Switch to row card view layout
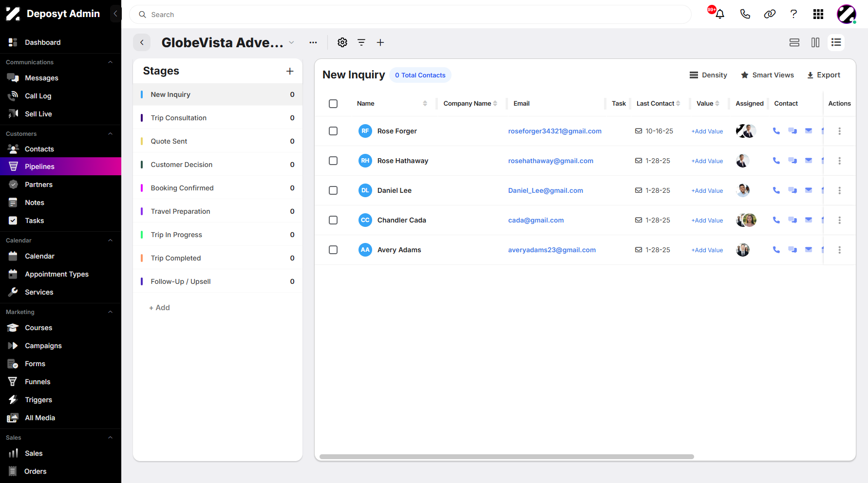Image resolution: width=868 pixels, height=483 pixels. tap(794, 42)
